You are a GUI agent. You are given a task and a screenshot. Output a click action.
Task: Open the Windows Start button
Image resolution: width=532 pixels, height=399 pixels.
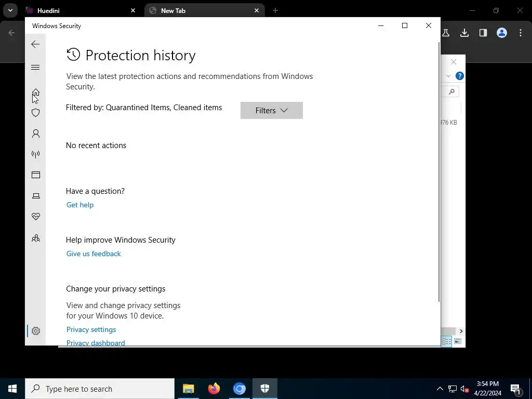pyautogui.click(x=12, y=389)
